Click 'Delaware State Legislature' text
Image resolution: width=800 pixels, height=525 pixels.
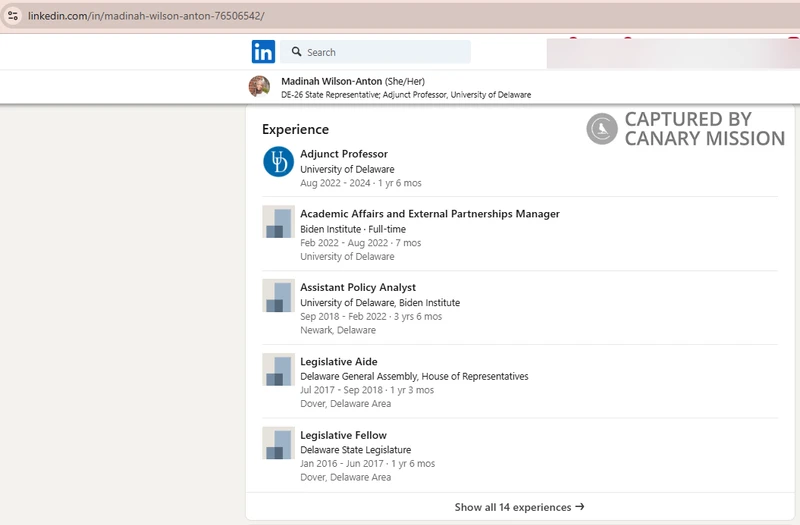pyautogui.click(x=356, y=450)
